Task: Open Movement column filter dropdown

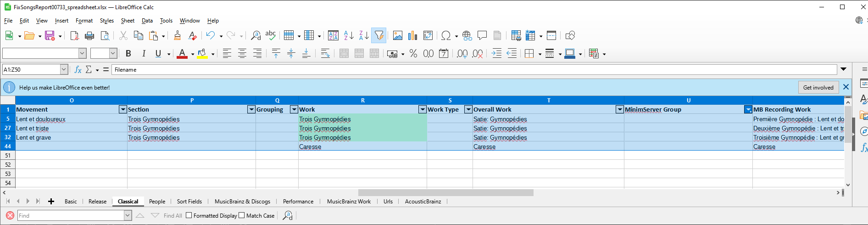Action: (x=122, y=109)
